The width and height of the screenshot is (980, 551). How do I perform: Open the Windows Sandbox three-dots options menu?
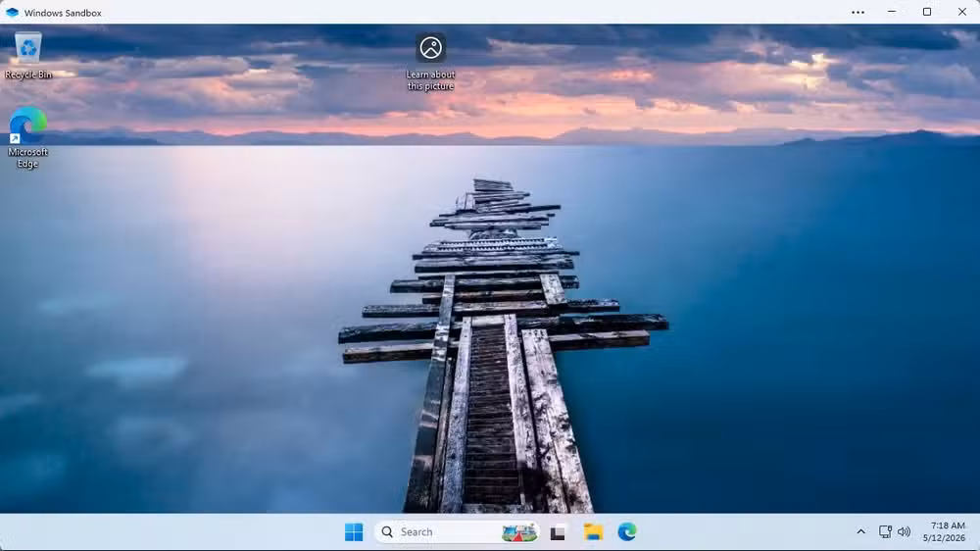[x=857, y=12]
